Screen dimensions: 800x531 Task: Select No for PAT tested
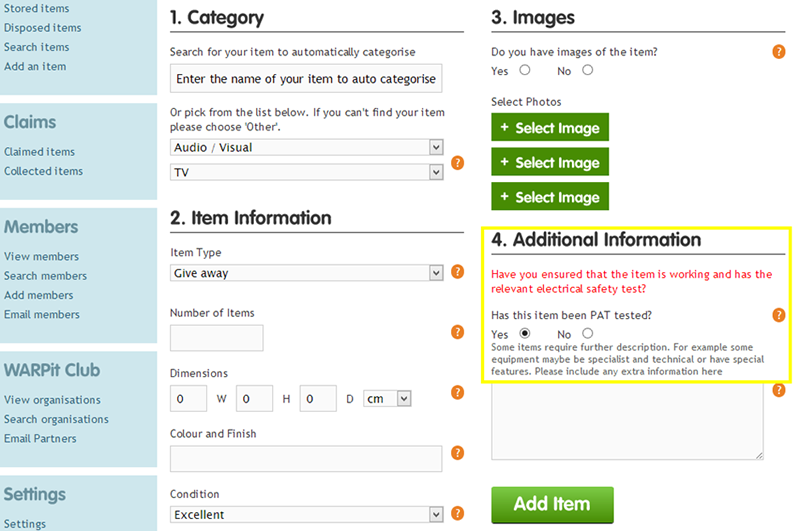tap(588, 333)
